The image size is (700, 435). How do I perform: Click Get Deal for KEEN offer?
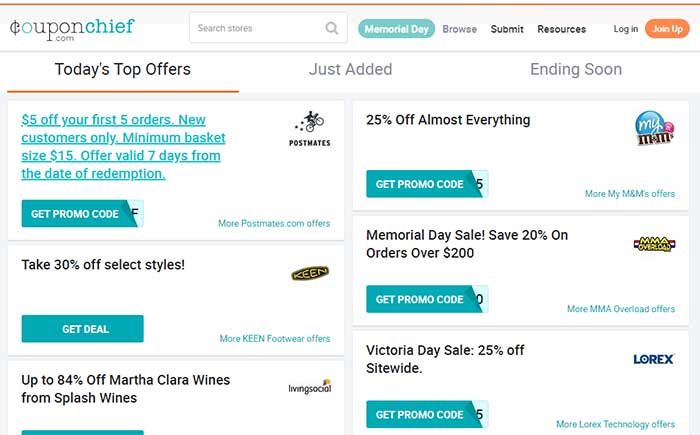(83, 329)
